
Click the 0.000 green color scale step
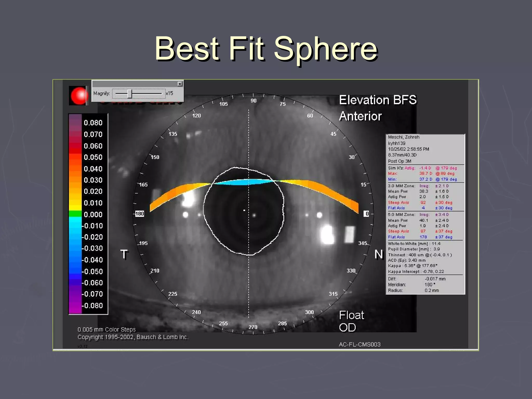pyautogui.click(x=75, y=214)
